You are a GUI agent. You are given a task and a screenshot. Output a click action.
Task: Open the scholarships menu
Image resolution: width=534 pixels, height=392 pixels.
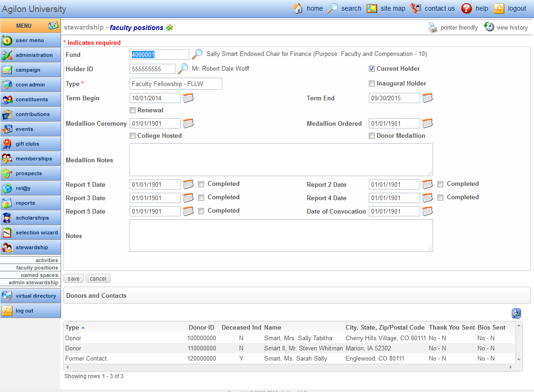tap(31, 218)
